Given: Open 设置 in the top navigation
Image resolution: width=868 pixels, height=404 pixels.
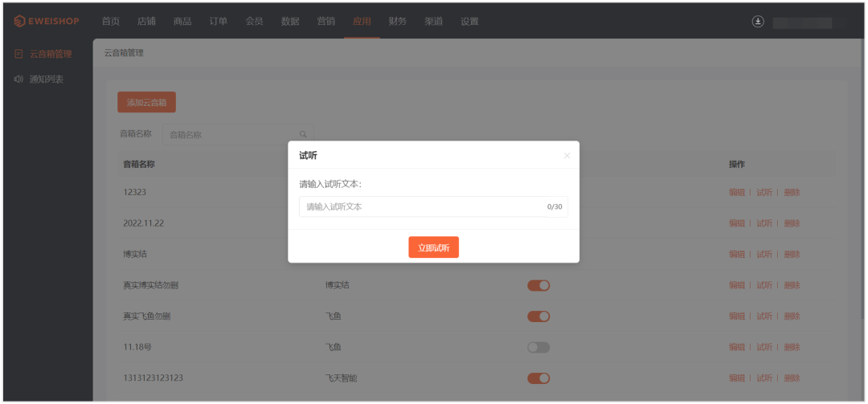Looking at the screenshot, I should [469, 22].
